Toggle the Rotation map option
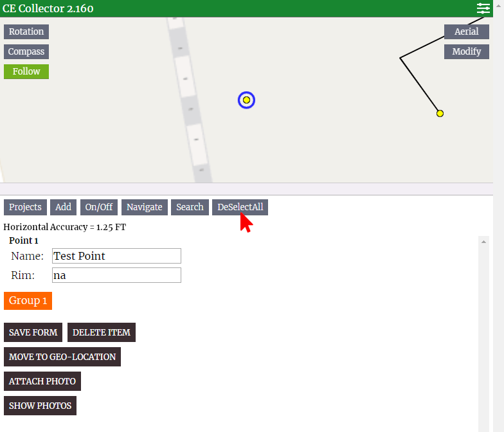This screenshot has height=432, width=504. coord(26,32)
